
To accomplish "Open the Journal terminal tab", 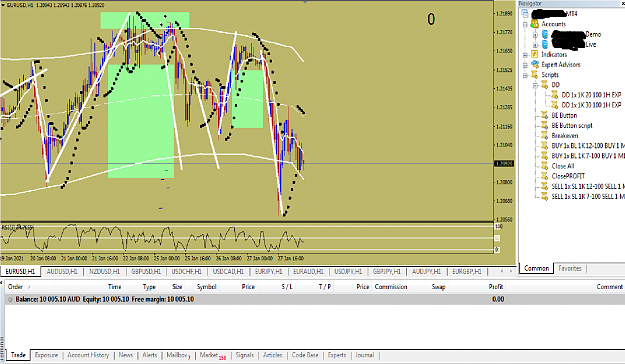I will point(365,355).
